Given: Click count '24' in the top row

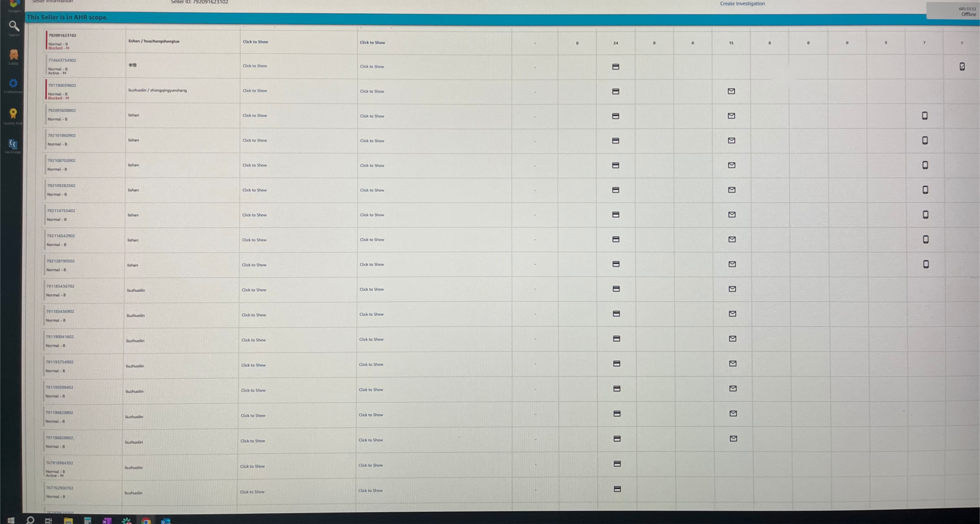Looking at the screenshot, I should (x=615, y=43).
